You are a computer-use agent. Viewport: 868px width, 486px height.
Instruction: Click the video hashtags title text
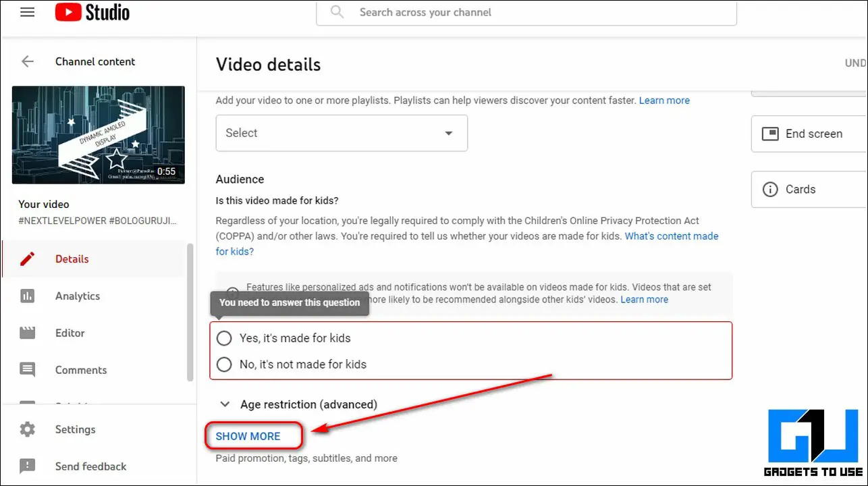click(x=98, y=221)
